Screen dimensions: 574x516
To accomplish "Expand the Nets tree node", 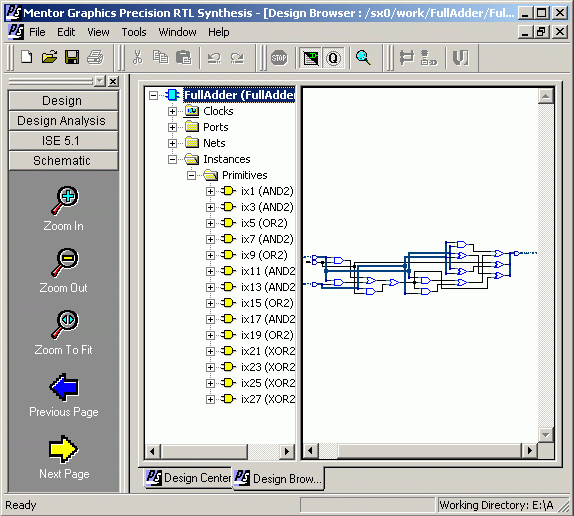I will pyautogui.click(x=172, y=143).
